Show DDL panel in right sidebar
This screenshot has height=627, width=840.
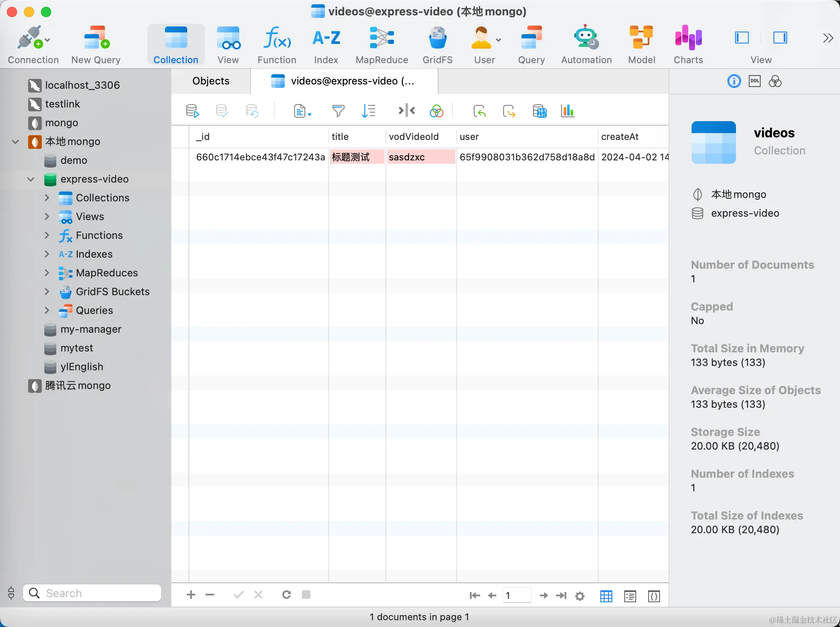coord(754,81)
